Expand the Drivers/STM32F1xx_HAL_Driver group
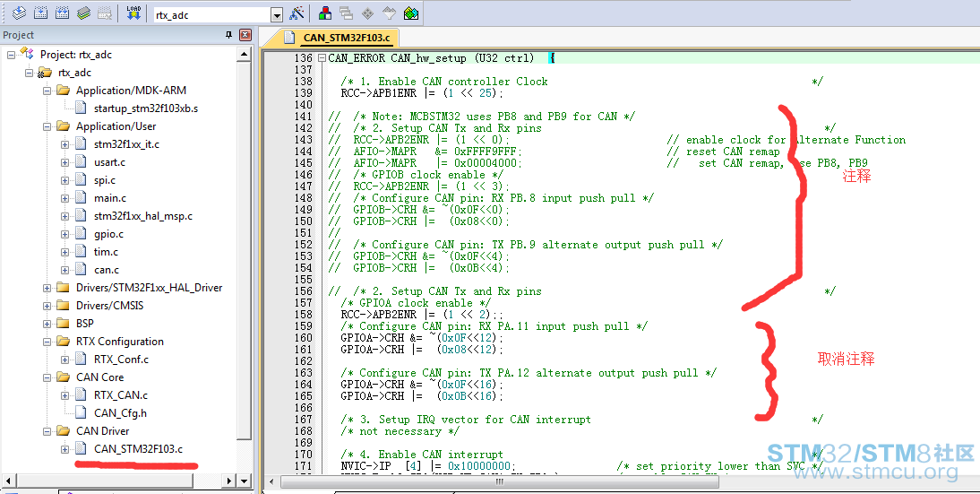980x494 pixels. coord(47,289)
